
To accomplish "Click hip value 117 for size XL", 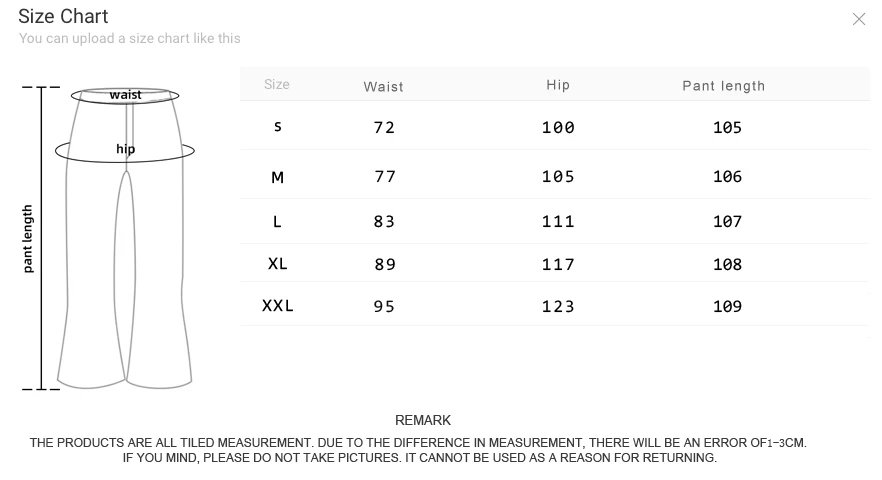I will (x=558, y=264).
